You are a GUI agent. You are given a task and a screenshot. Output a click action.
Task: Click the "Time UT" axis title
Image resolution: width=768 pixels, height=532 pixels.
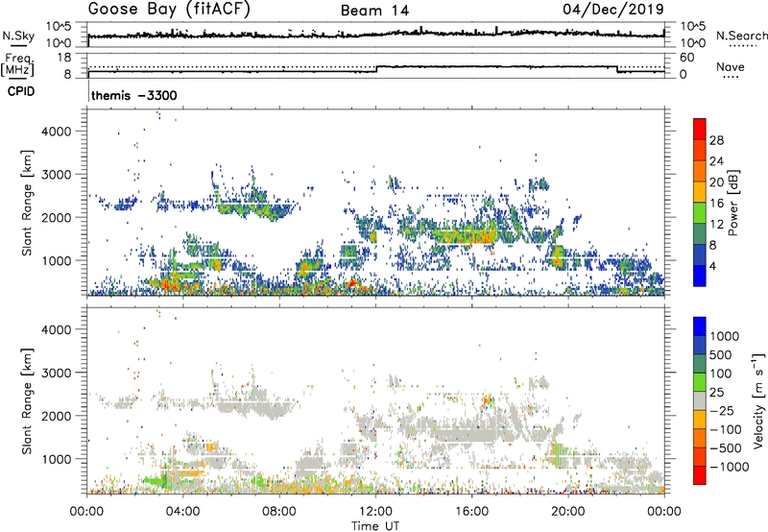pyautogui.click(x=375, y=525)
